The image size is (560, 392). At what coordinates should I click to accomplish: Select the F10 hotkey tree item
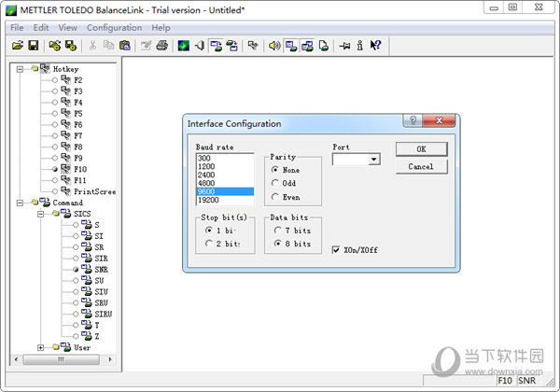tap(80, 169)
